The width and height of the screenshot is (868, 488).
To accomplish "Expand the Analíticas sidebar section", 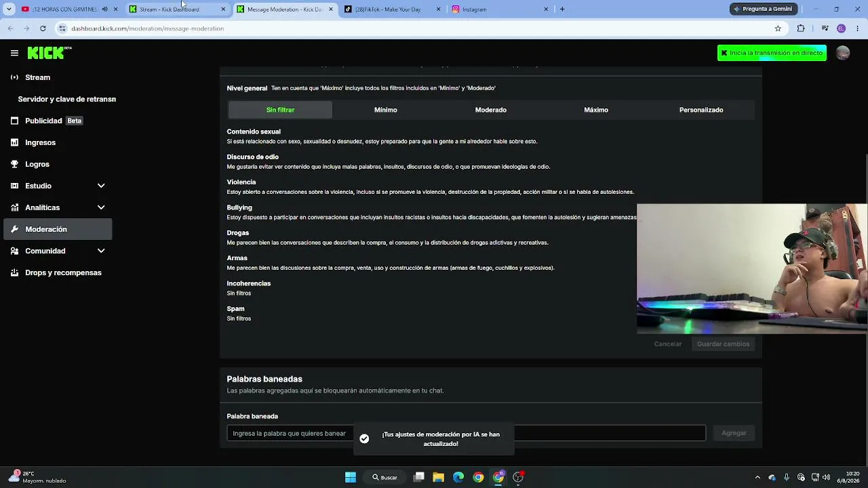I will pos(101,207).
